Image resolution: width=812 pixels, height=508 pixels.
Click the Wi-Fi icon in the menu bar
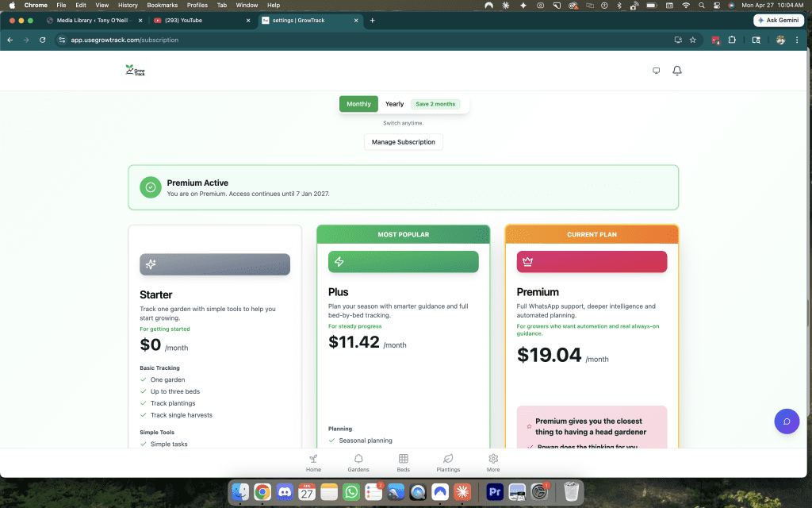click(686, 6)
